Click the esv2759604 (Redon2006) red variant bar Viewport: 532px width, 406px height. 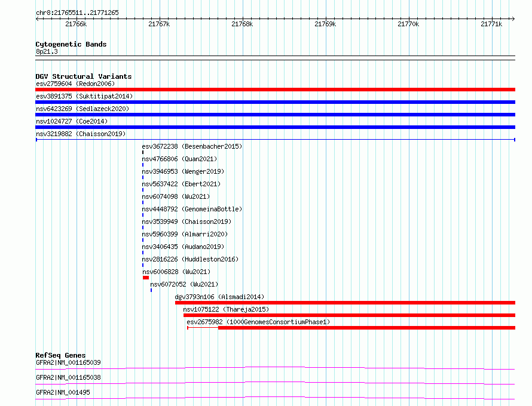tap(275, 90)
